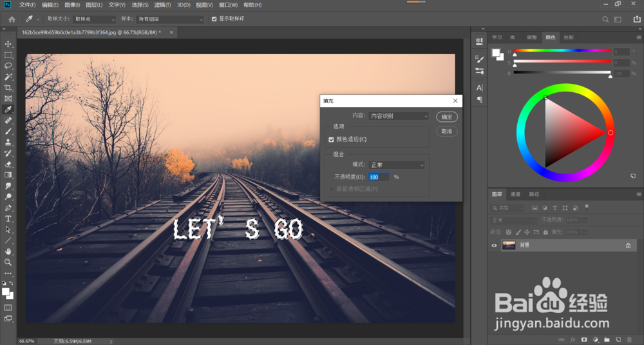Open the Brush Settings panel icon
Viewport: 644px width, 345px height.
click(479, 59)
